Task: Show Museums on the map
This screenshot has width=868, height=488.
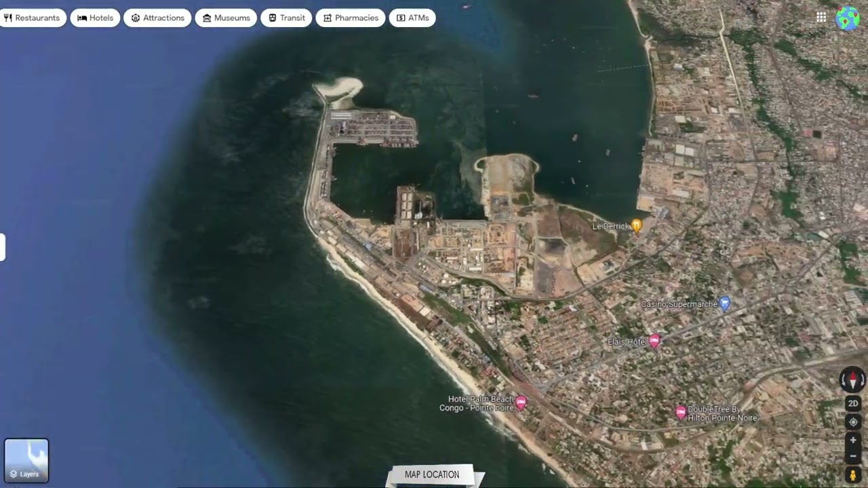Action: pyautogui.click(x=226, y=18)
